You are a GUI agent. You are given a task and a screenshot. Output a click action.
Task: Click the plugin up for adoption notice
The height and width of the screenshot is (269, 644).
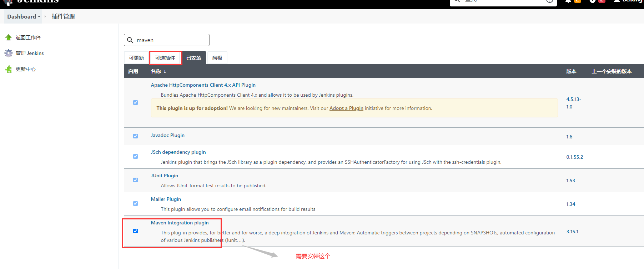tap(354, 108)
